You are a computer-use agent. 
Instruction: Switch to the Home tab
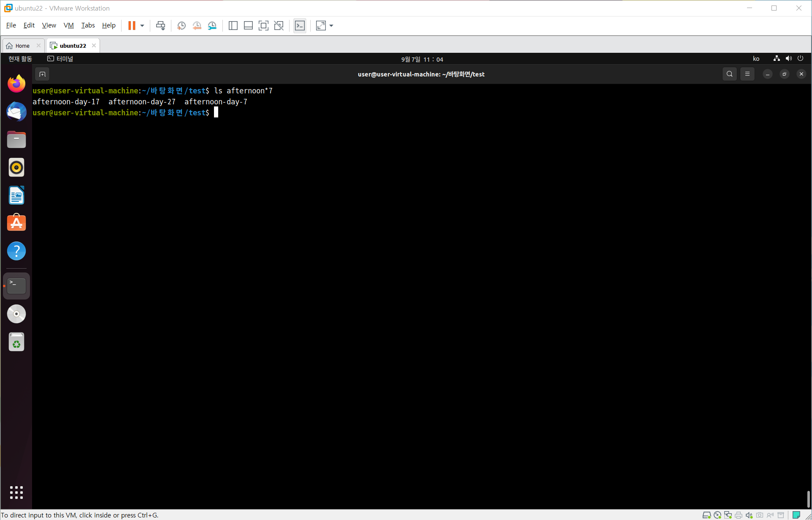22,46
